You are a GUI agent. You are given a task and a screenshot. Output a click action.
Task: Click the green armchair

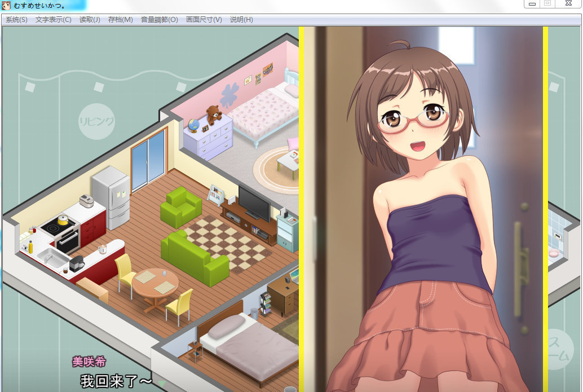(180, 207)
